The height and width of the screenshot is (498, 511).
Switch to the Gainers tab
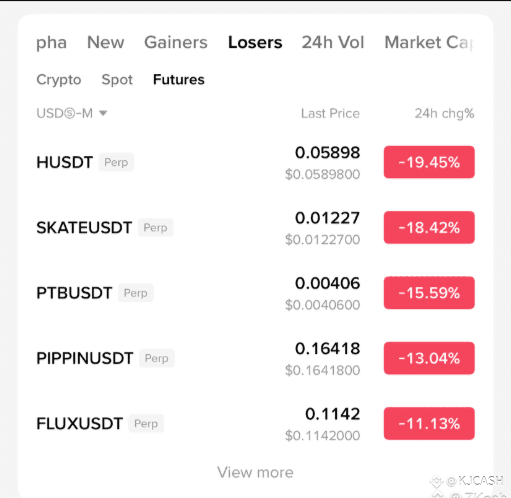pyautogui.click(x=176, y=43)
